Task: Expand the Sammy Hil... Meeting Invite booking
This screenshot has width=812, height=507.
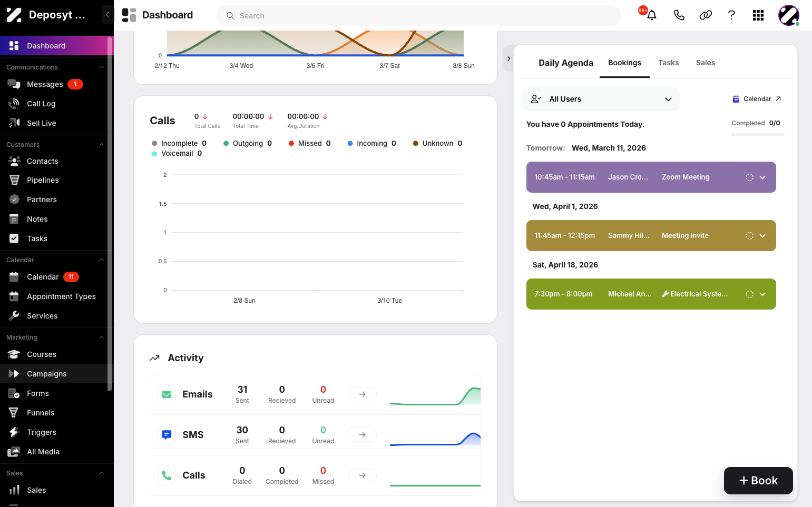Action: click(762, 236)
